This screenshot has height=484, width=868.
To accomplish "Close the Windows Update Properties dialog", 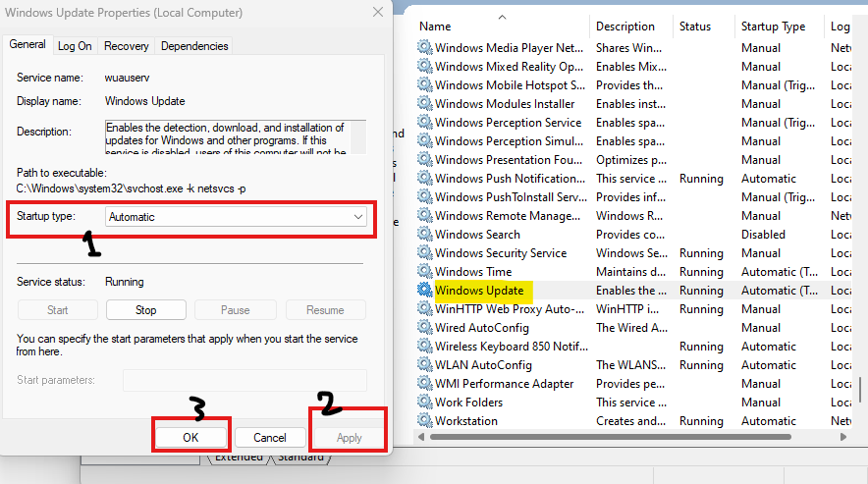I will (x=377, y=12).
